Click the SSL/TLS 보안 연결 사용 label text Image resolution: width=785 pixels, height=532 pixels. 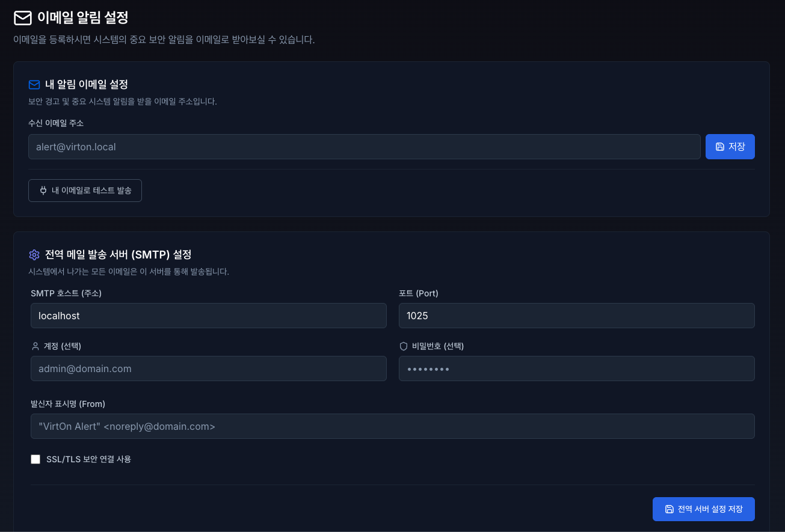88,459
